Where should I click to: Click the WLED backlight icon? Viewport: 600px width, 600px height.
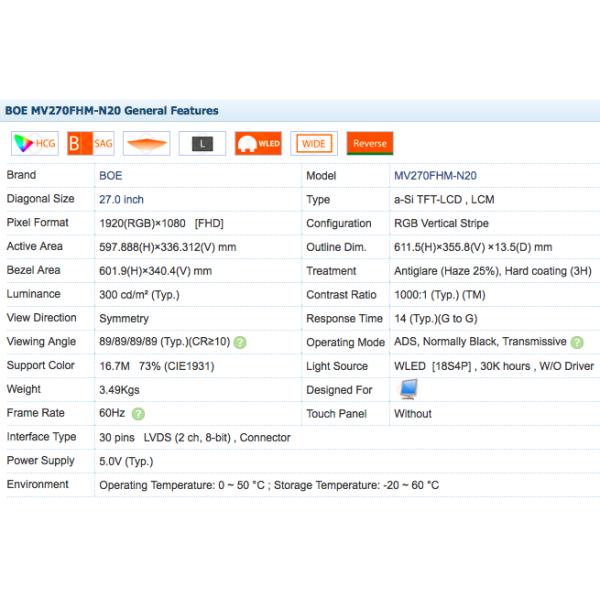pyautogui.click(x=258, y=144)
